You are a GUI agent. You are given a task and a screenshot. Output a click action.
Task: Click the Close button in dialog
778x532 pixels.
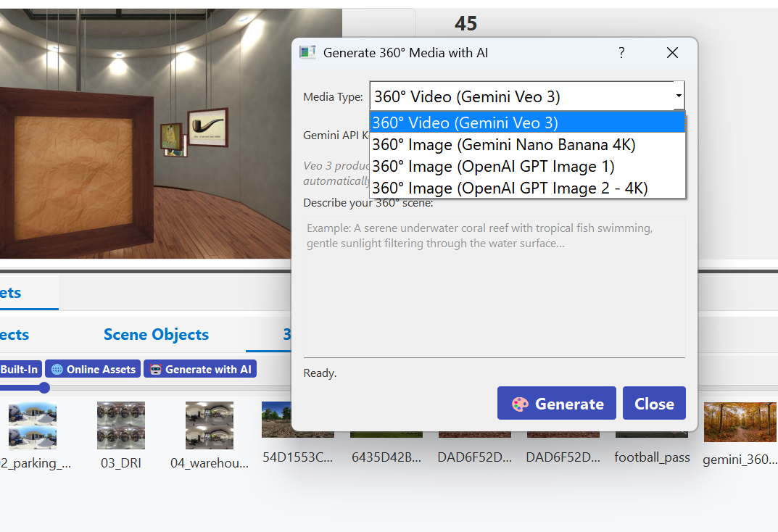(654, 403)
